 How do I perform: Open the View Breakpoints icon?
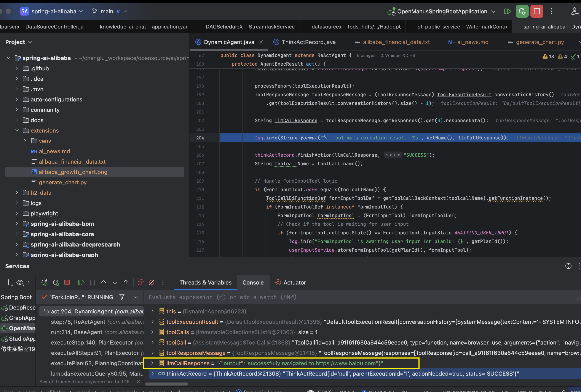click(140, 282)
